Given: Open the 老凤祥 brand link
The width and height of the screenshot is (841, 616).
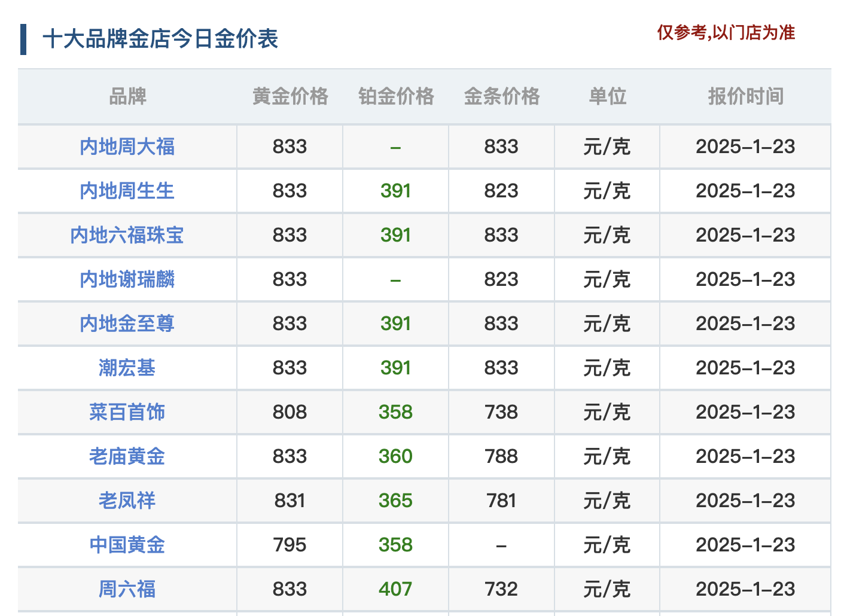Looking at the screenshot, I should pos(127,501).
